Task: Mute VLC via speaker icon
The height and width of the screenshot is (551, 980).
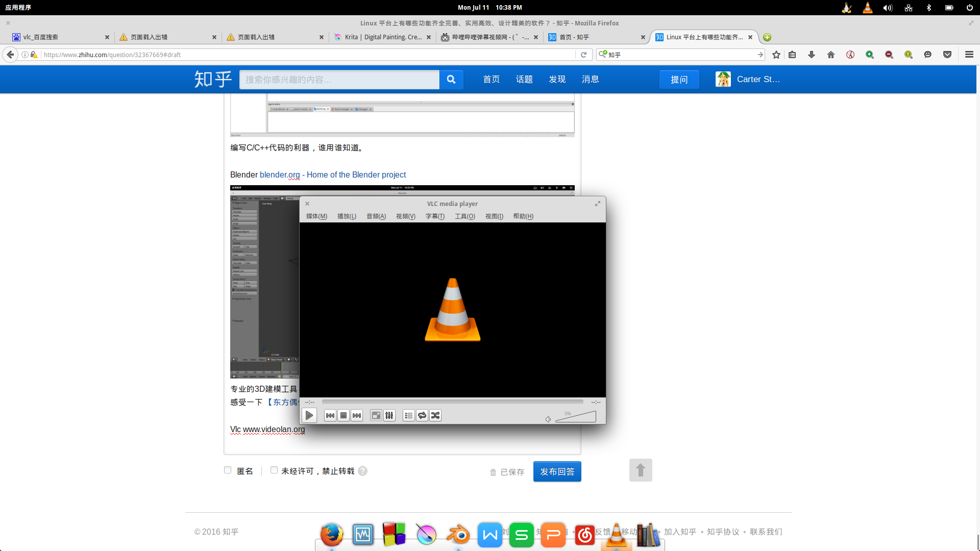Action: coord(548,419)
